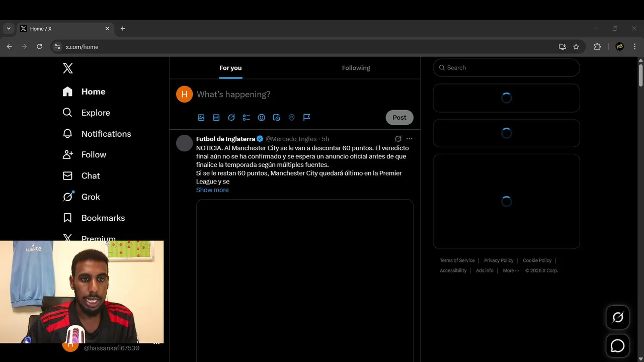Image resolution: width=644 pixels, height=362 pixels.
Task: Open the tab search dropdown arrow
Action: pos(9,29)
